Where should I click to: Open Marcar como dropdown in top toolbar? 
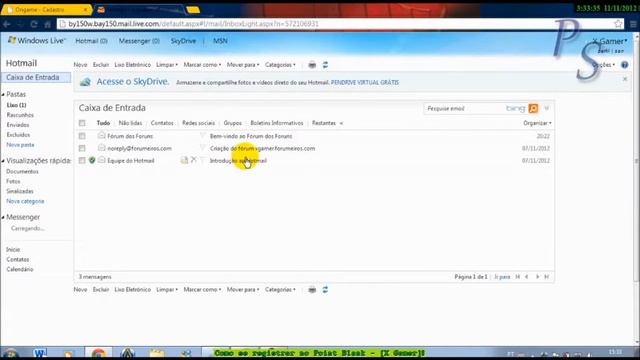coord(202,65)
